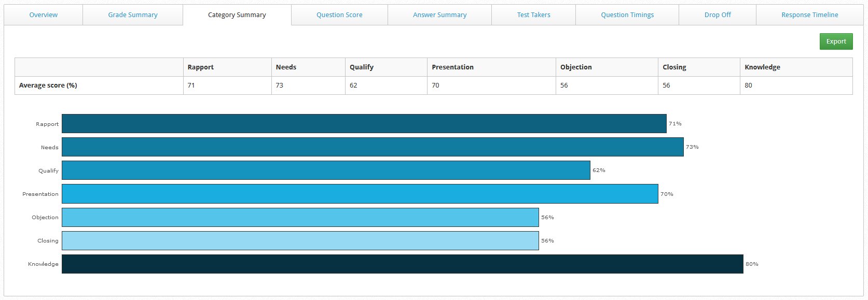The width and height of the screenshot is (868, 300).
Task: Select the Presentation chart bar
Action: (360, 194)
